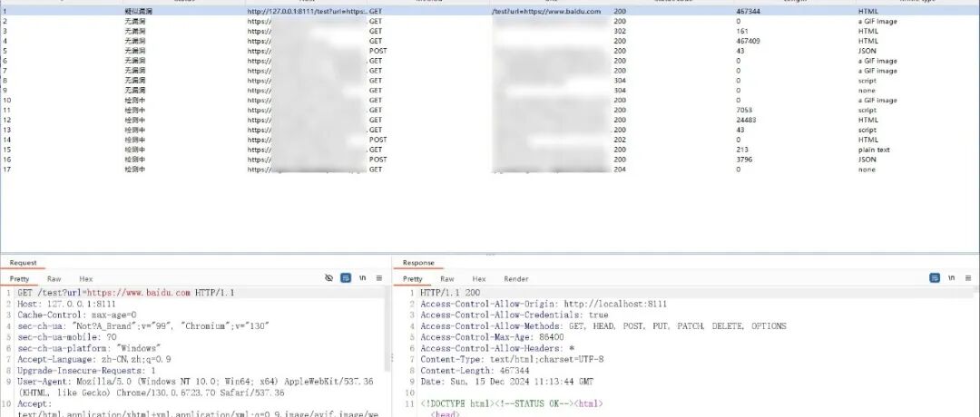Toggle the \n line-break icon in Request panel
Screen dimensions: 980x417
tap(362, 278)
